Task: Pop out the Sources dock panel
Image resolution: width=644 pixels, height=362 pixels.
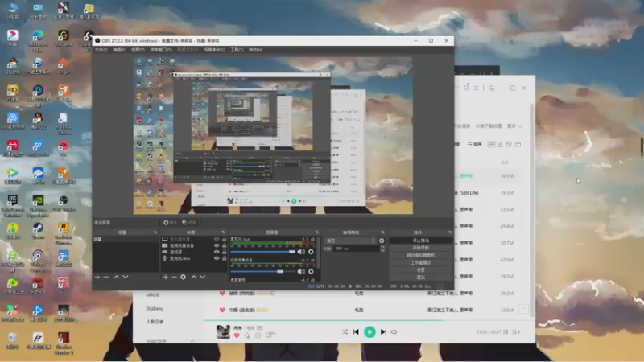Action: click(224, 232)
